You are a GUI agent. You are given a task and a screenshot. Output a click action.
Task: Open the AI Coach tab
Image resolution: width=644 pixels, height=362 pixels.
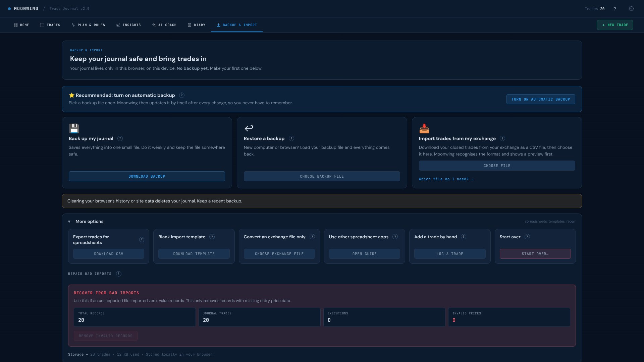pyautogui.click(x=164, y=25)
